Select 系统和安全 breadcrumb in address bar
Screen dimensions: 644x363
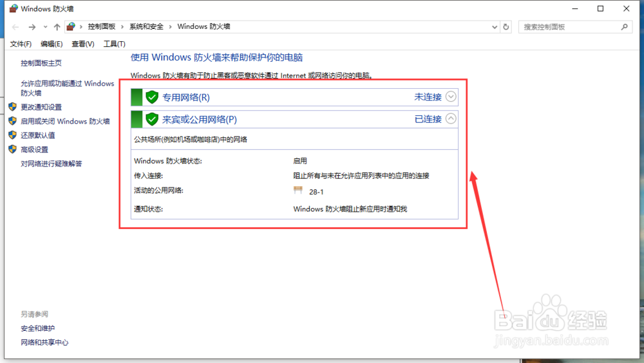(146, 26)
